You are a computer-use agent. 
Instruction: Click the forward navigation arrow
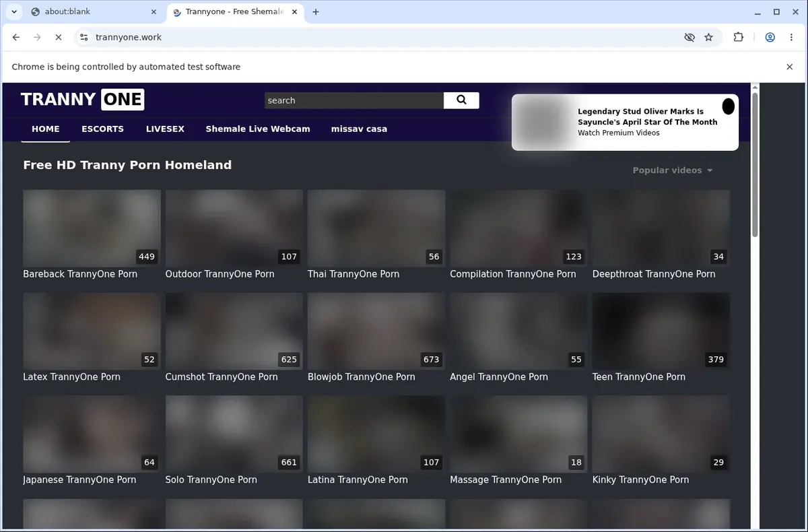pyautogui.click(x=37, y=38)
